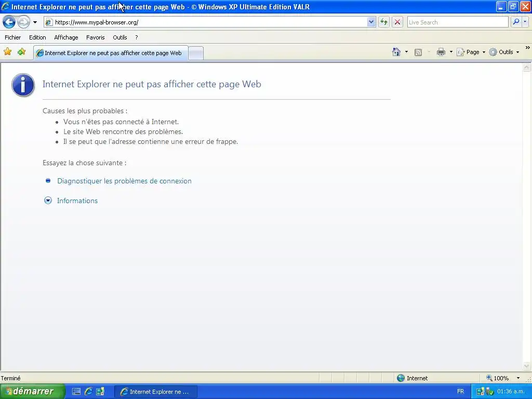Click the scrollbar up arrow
The width and height of the screenshot is (532, 399).
tap(527, 68)
